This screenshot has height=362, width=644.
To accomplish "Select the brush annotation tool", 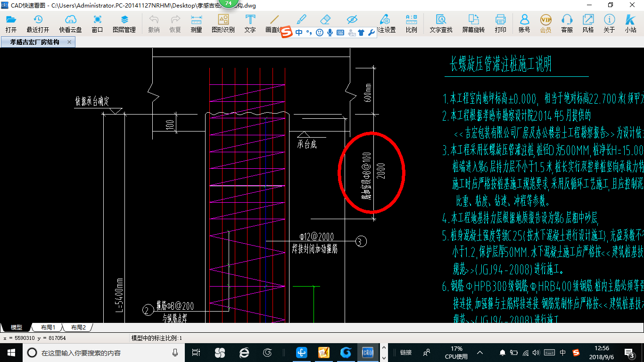I will (x=301, y=20).
